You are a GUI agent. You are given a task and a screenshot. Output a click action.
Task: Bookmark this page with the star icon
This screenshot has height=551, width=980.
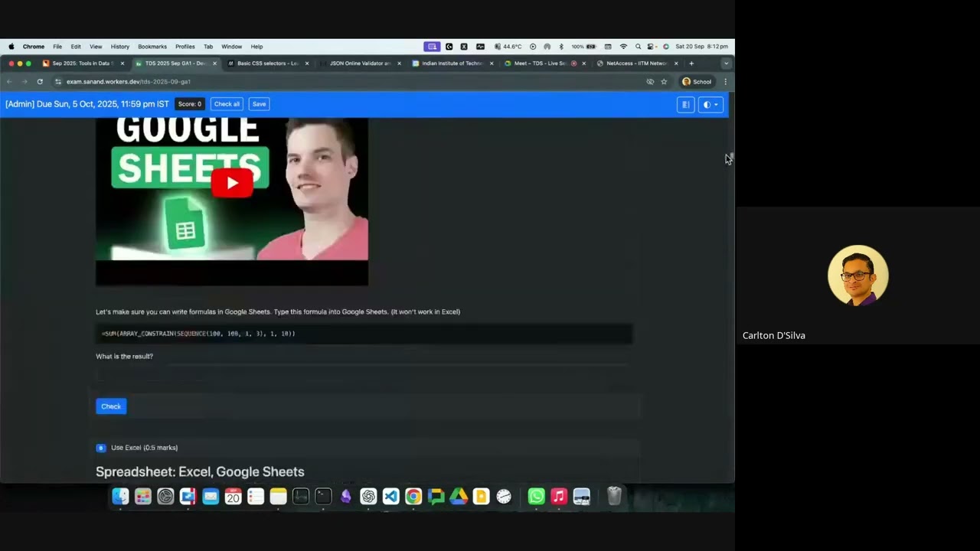664,82
